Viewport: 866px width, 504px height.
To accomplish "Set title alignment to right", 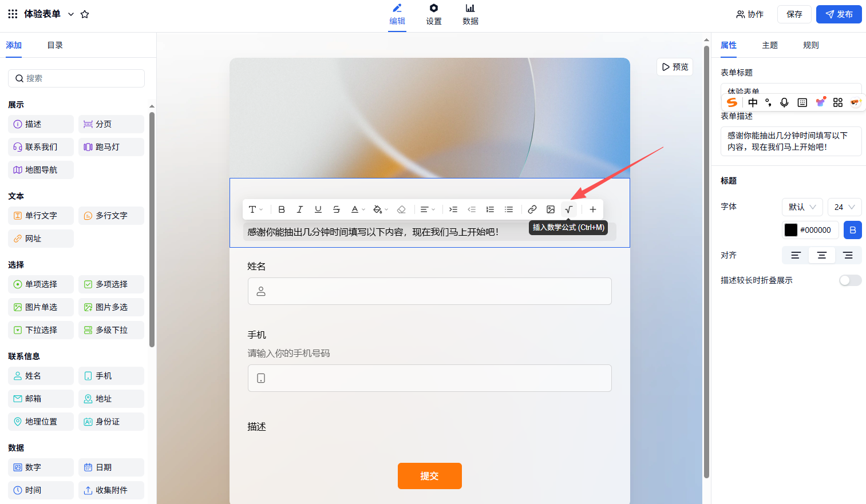I will click(848, 255).
